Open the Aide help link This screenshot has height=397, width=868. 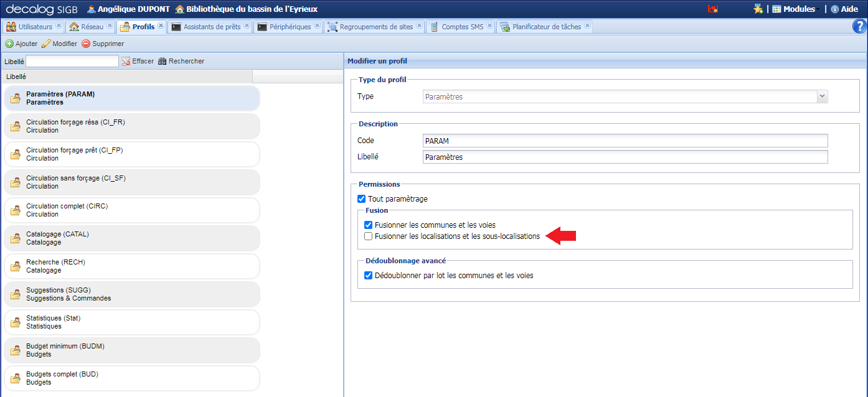pyautogui.click(x=849, y=9)
